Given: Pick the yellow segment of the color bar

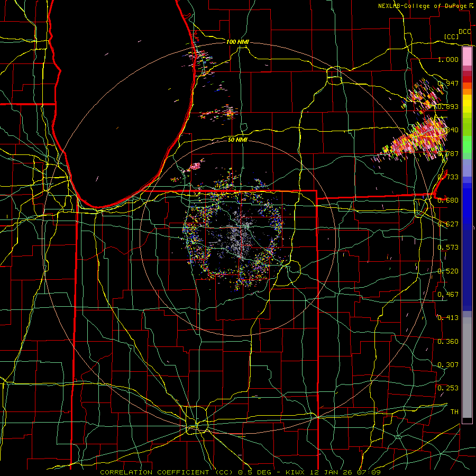Looking at the screenshot, I should (467, 104).
